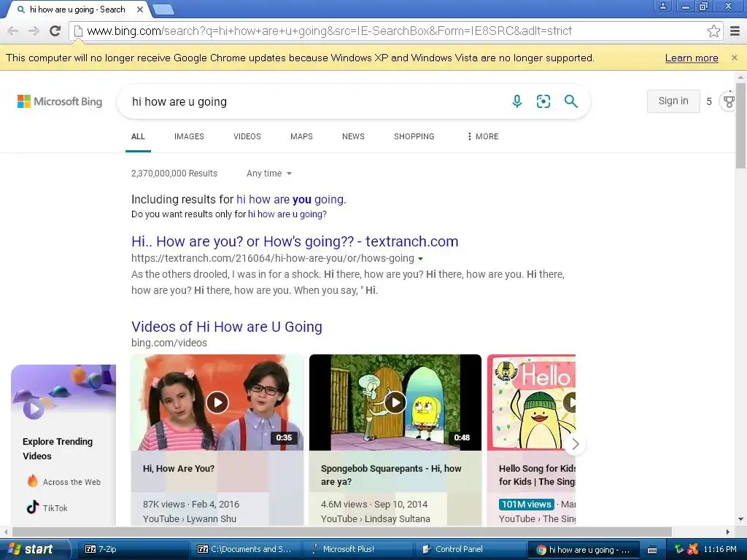Viewport: 747px width, 560px height.
Task: Switch to the MAPS tab
Action: 301,136
